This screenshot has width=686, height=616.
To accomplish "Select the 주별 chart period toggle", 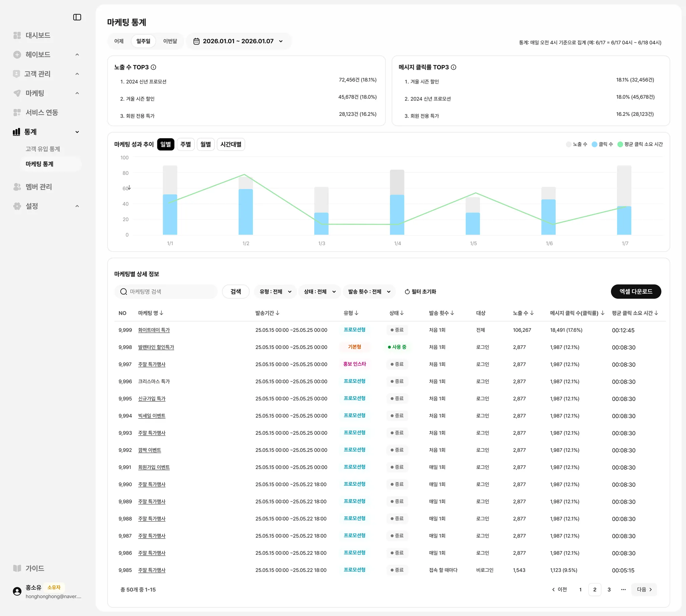I will [x=186, y=144].
